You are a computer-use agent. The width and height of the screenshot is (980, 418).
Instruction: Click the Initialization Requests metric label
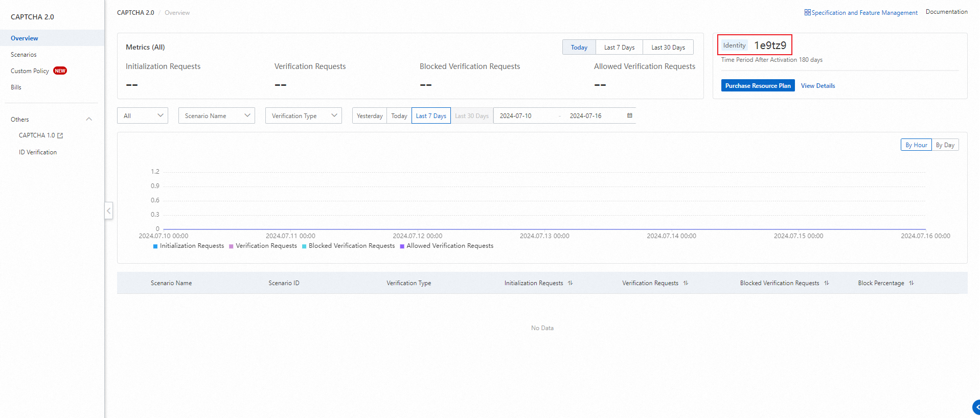pyautogui.click(x=163, y=66)
